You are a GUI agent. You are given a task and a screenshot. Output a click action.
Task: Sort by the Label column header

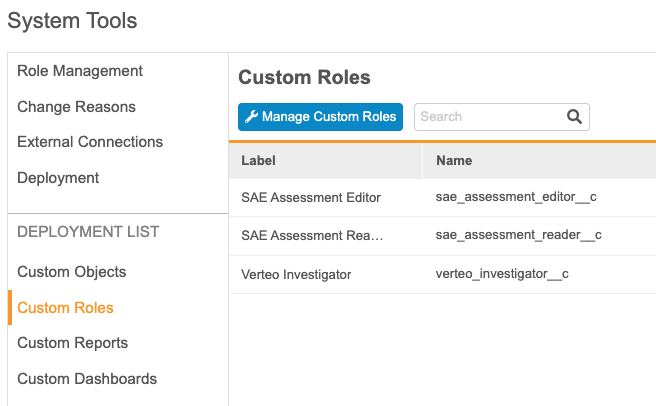[259, 160]
